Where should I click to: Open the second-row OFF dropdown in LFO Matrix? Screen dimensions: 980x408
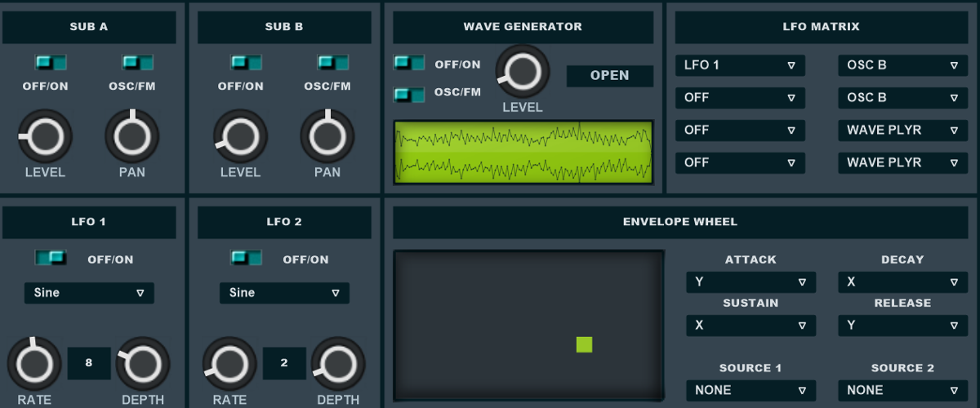click(x=740, y=98)
